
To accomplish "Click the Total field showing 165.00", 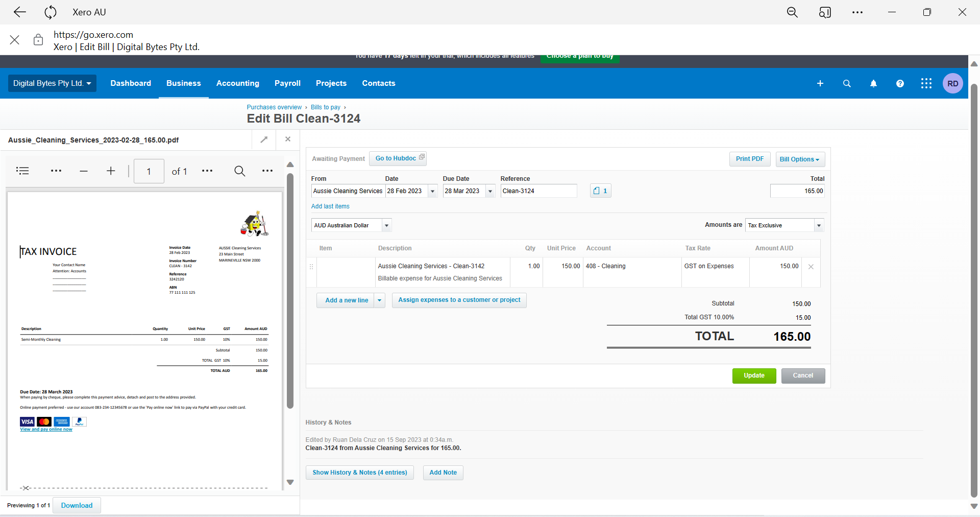I will [x=797, y=191].
